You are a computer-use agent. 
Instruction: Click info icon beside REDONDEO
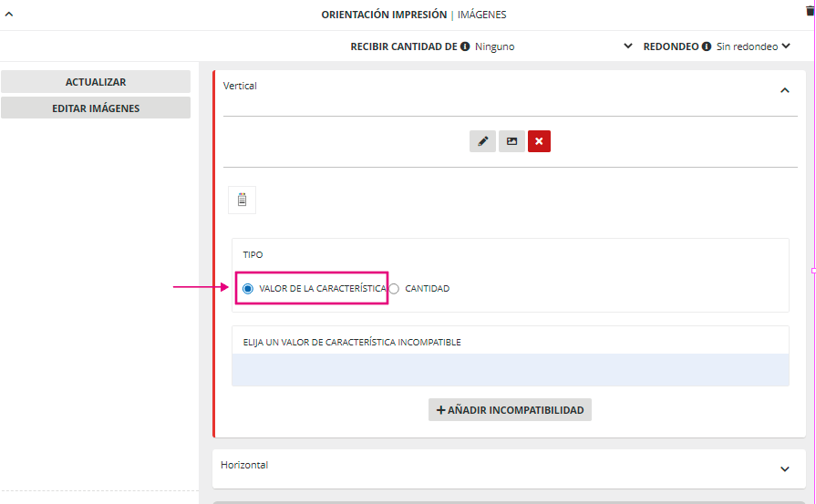707,46
